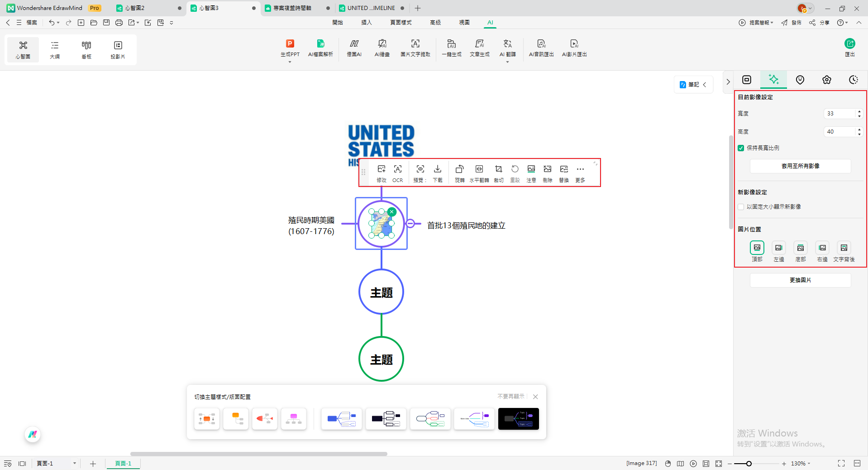Viewport: 868px width, 470px height.
Task: Click the OCR tool in image toolbar
Action: (x=397, y=173)
